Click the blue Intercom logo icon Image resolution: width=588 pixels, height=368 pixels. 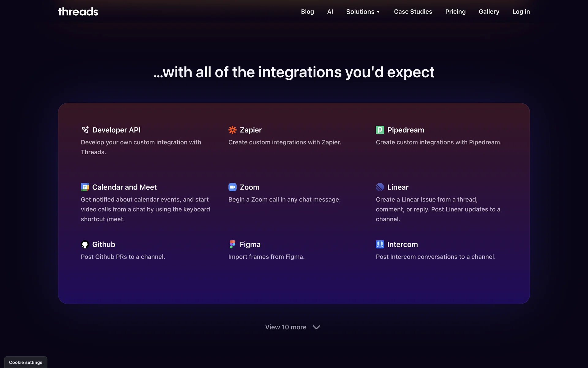tap(380, 244)
